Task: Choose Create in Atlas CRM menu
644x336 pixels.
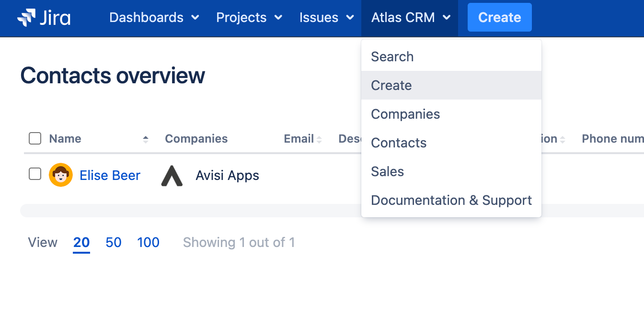Action: coord(451,85)
